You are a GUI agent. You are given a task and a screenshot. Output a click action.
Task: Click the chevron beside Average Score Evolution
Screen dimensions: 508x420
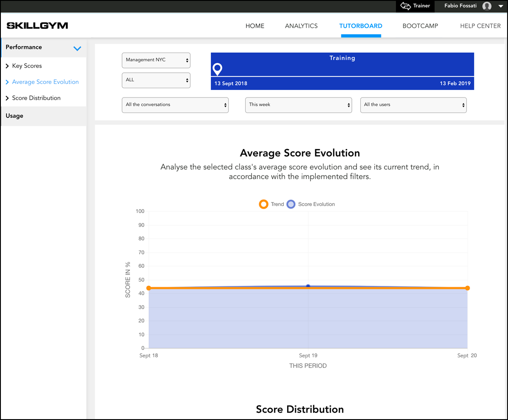click(x=7, y=82)
